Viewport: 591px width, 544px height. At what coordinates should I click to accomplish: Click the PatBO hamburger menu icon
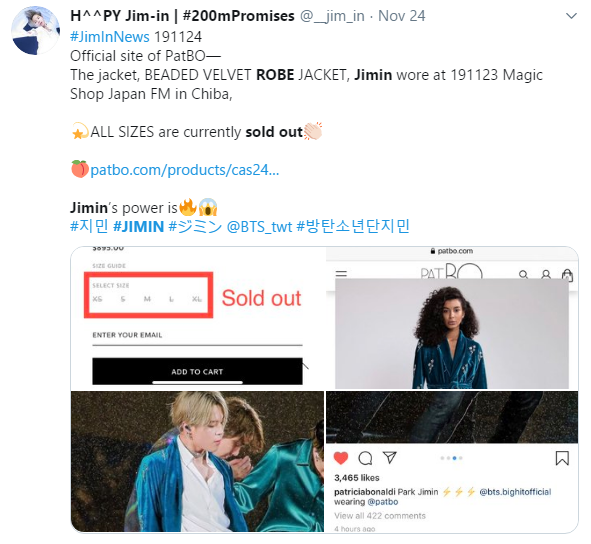341,274
